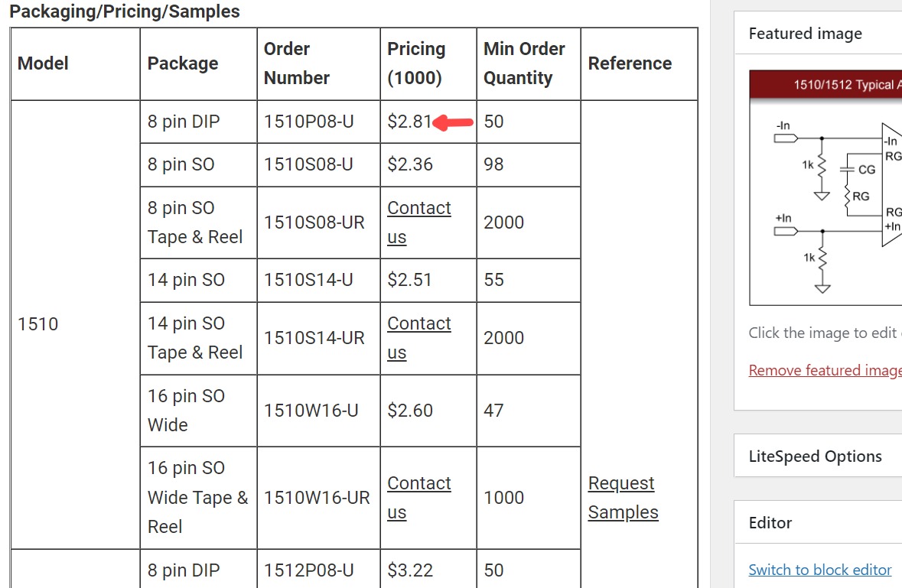
Task: Click the Min Order Quantity header cell
Action: tap(529, 63)
